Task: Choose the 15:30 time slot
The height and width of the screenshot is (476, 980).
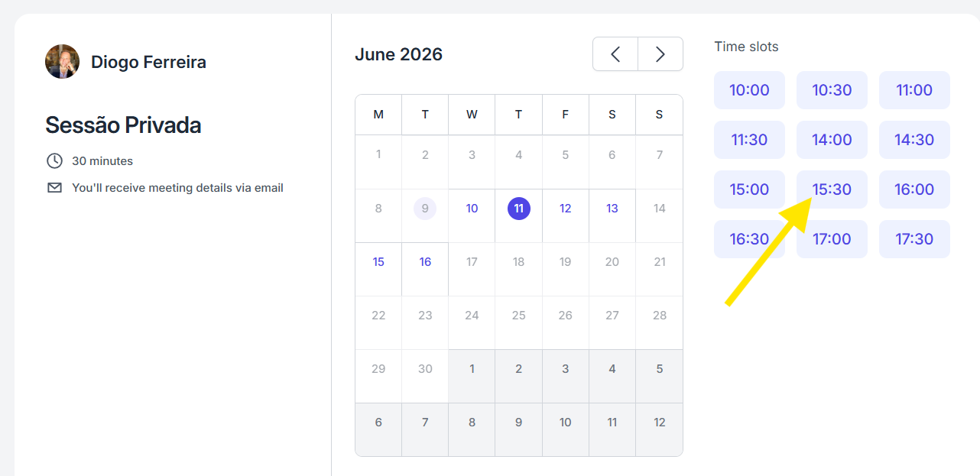Action: click(x=832, y=189)
